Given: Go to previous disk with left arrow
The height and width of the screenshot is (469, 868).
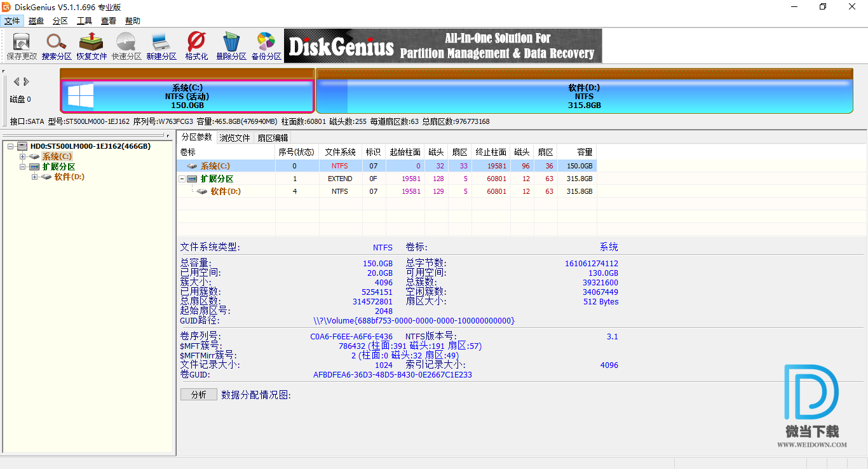Looking at the screenshot, I should (x=17, y=81).
